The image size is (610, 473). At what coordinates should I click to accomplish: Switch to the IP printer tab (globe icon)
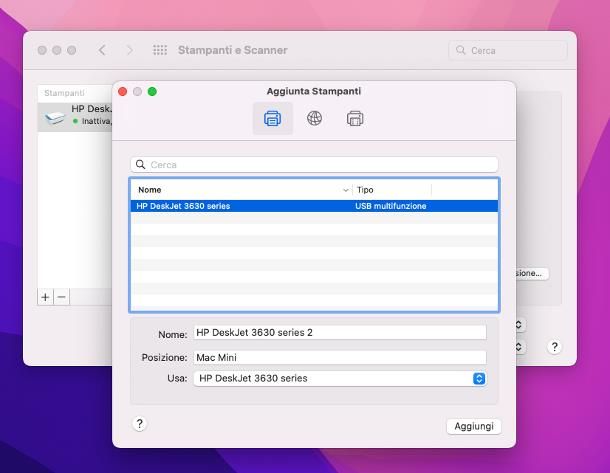(x=314, y=118)
